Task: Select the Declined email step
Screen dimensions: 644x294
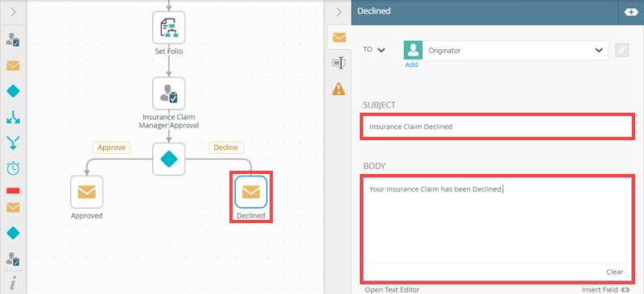Action: (251, 192)
